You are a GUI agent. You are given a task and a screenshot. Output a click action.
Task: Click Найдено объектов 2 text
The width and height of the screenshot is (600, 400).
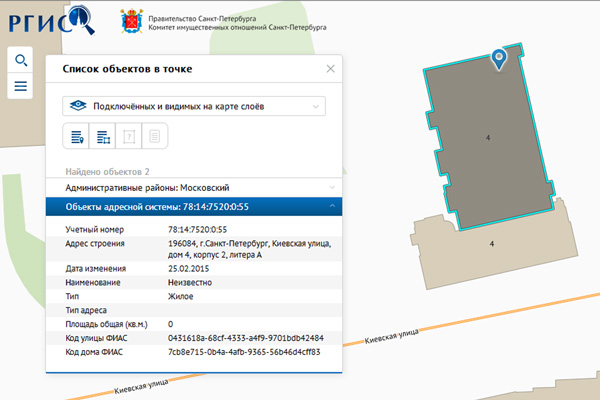click(108, 172)
